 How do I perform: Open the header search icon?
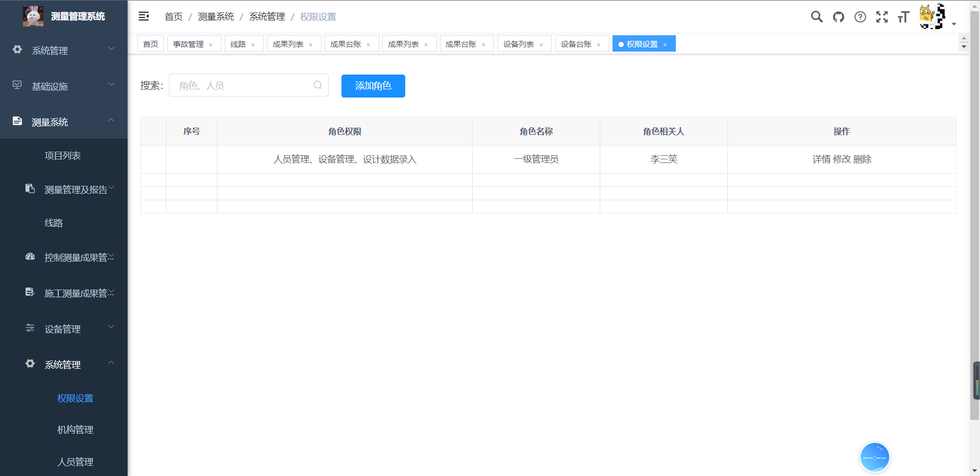(817, 17)
